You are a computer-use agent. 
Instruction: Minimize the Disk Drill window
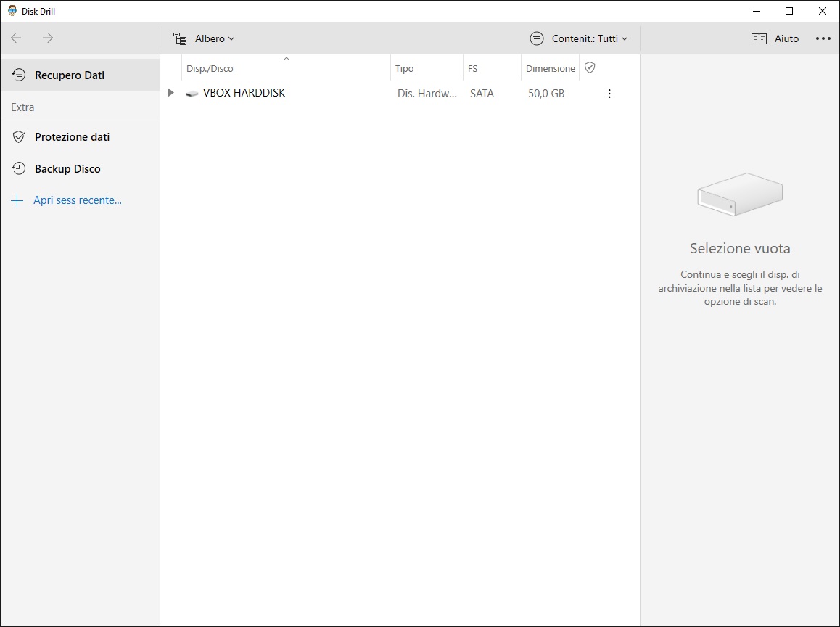[757, 11]
